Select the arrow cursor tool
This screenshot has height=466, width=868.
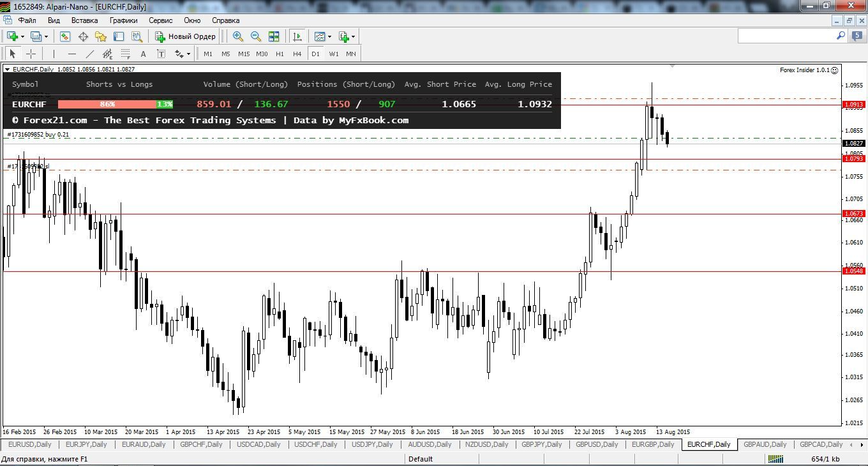click(12, 54)
